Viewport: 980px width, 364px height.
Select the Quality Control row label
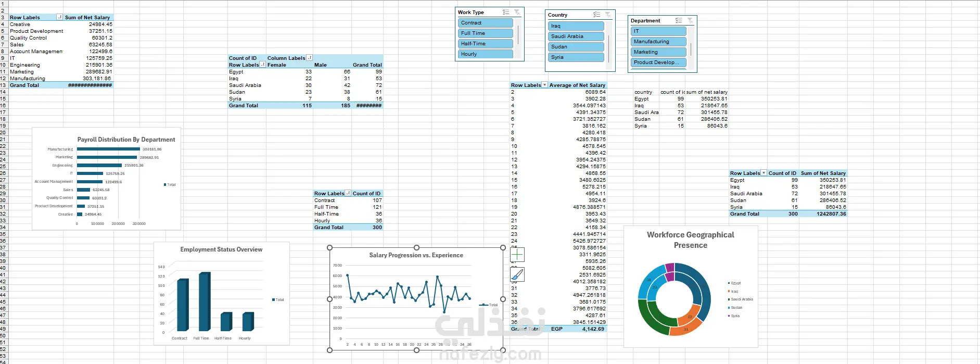35,37
